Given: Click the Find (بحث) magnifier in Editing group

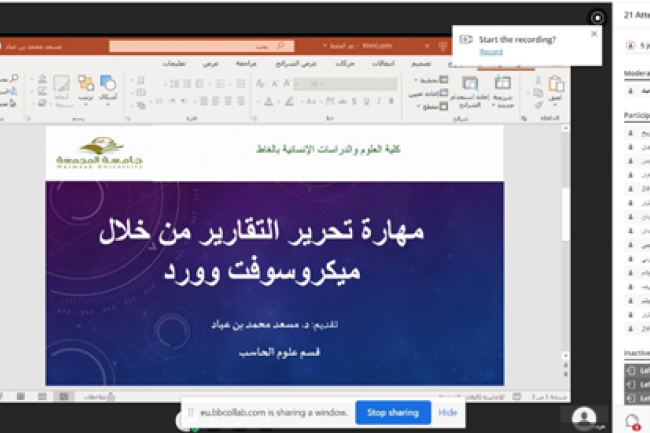Looking at the screenshot, I should coord(15,78).
